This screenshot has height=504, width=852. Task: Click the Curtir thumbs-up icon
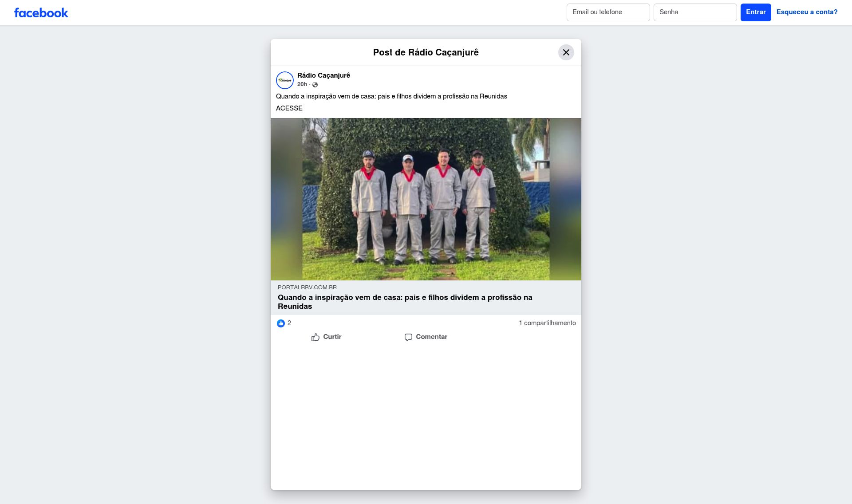pyautogui.click(x=316, y=337)
